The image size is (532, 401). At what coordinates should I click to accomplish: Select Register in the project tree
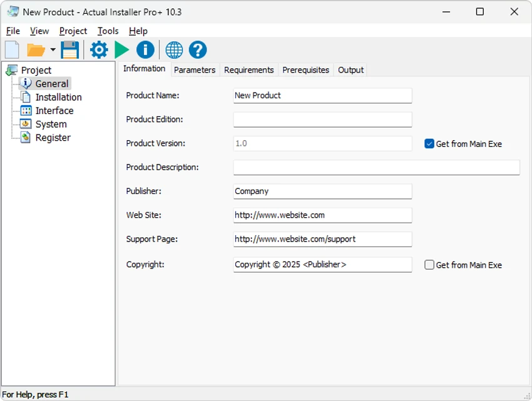(53, 138)
